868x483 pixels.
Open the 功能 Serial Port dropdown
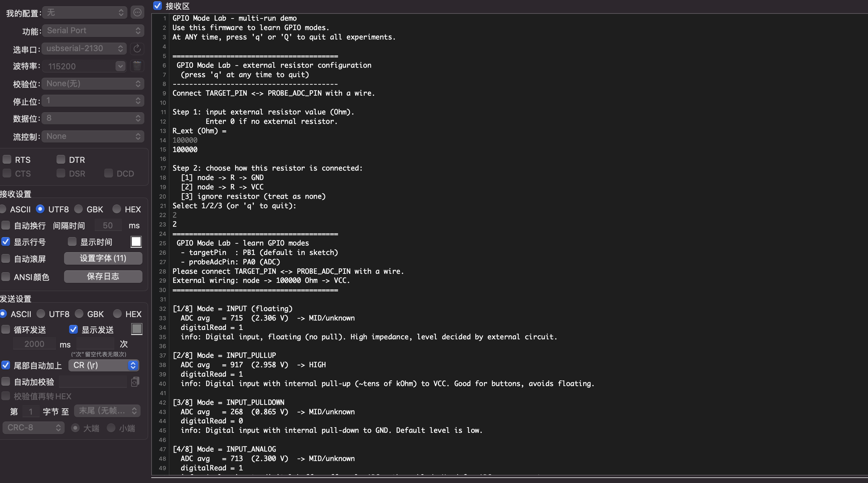[93, 31]
